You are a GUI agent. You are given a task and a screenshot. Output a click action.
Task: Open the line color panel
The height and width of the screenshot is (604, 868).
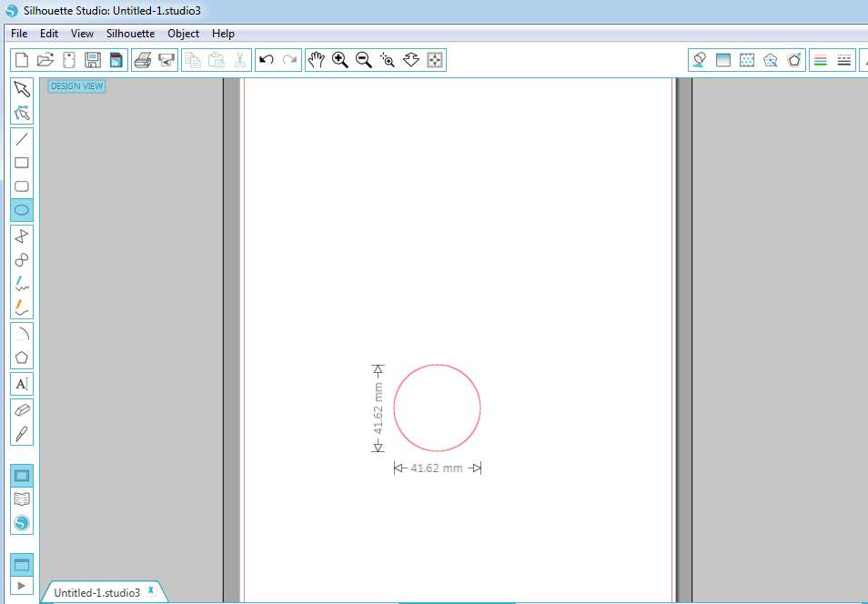coord(821,60)
